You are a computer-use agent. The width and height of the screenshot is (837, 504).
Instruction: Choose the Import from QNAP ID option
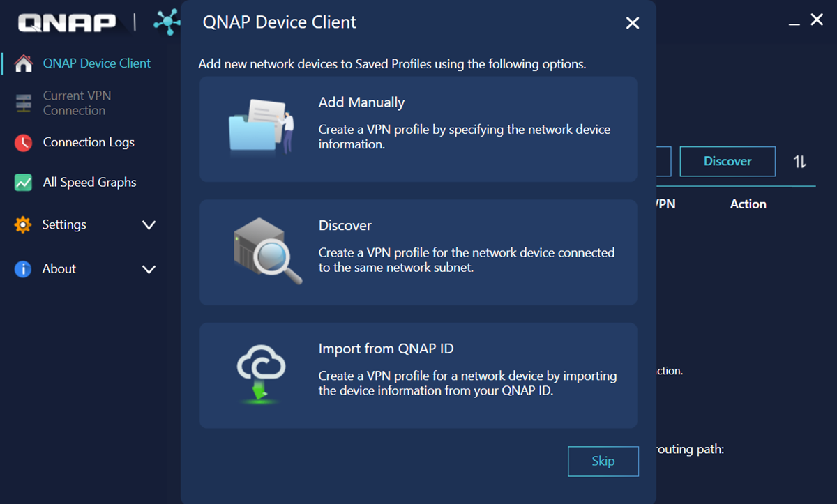418,374
